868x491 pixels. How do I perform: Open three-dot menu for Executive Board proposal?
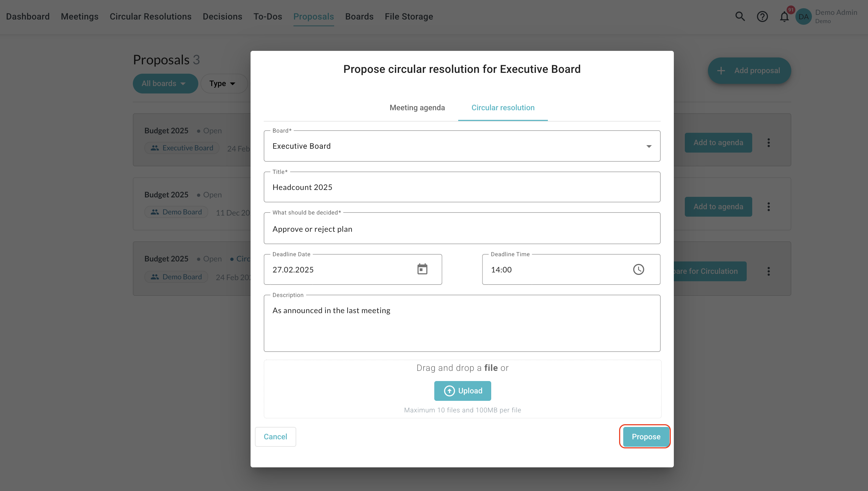tap(768, 143)
